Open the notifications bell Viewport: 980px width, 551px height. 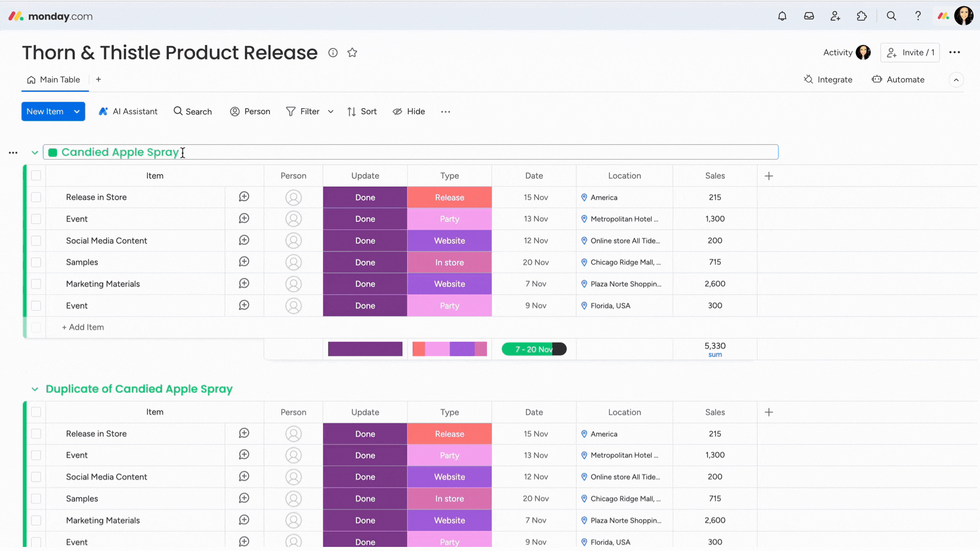[782, 16]
